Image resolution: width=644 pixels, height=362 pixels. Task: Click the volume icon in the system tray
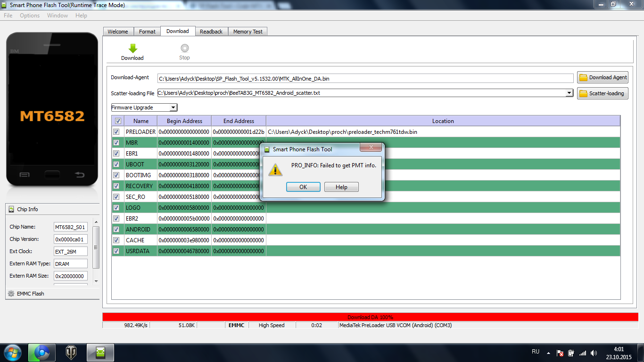[594, 353]
